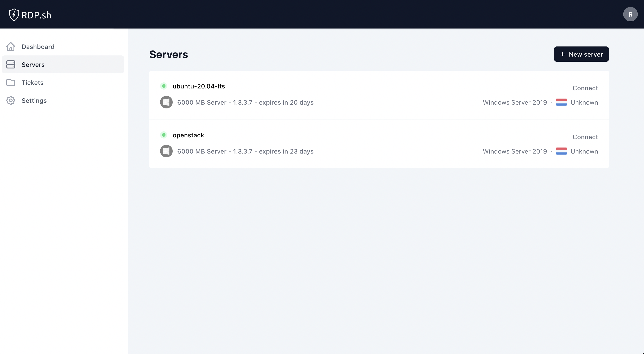Screen dimensions: 644x354
Task: Click the Servers rack icon in sidebar
Action: 11,65
